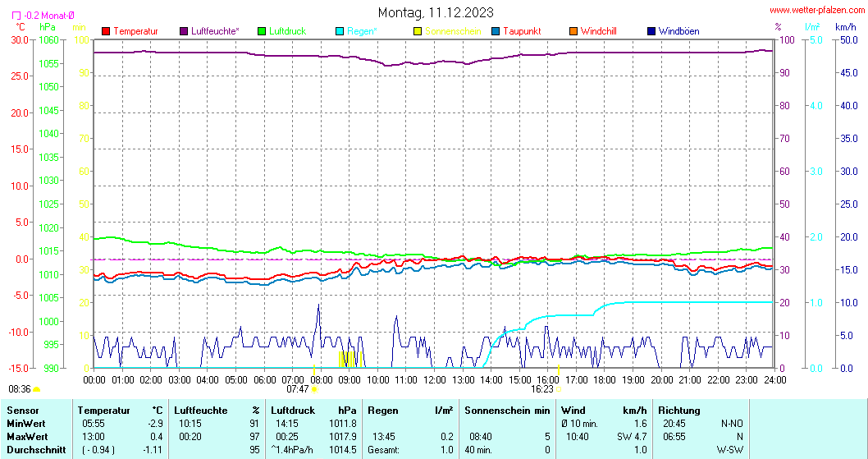Screen dimensions: 868x459
Task: Click the pink Monat-Ø square marker
Action: click(x=16, y=16)
